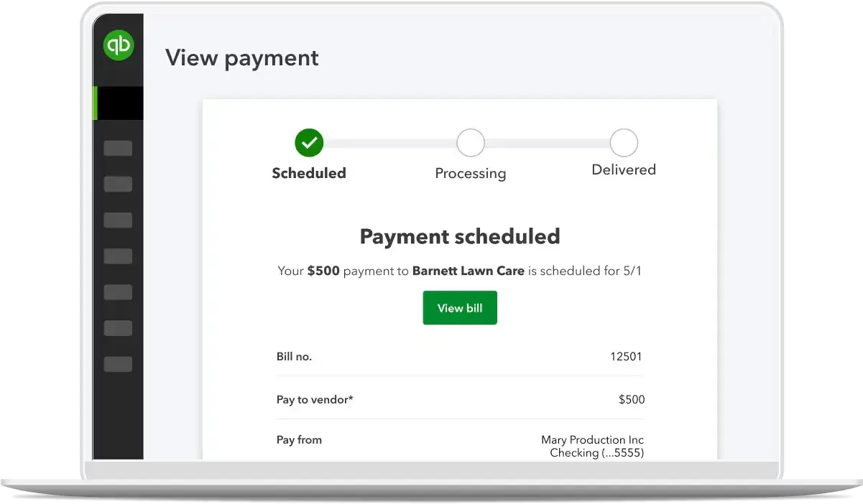
Task: Click the progress bar between Scheduled and Processing
Action: point(390,142)
